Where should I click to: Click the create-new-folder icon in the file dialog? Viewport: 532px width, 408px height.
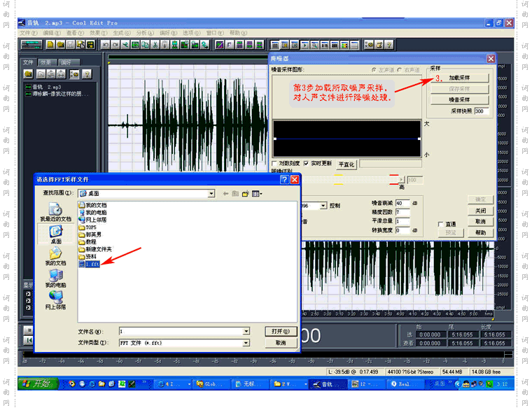246,194
